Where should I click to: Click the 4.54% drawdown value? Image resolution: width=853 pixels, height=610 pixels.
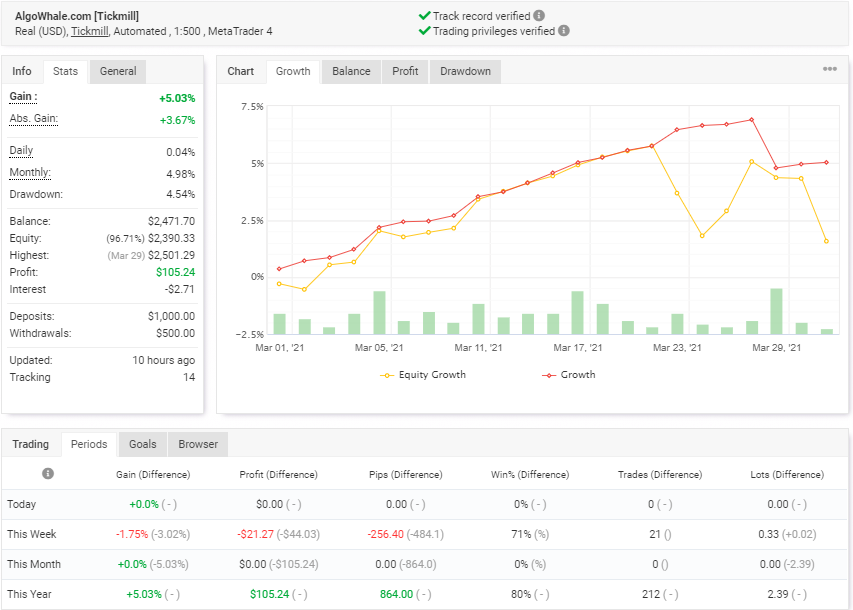(x=181, y=194)
